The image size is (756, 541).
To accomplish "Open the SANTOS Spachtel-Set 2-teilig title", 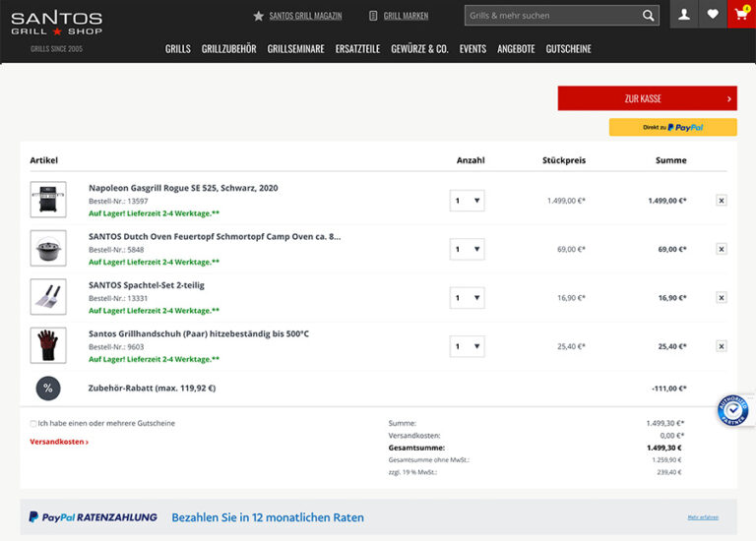I will click(x=147, y=285).
